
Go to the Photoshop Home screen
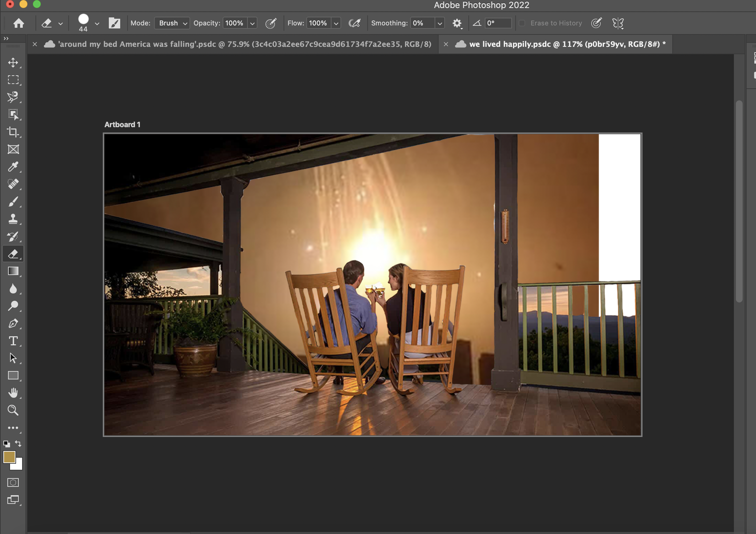19,23
